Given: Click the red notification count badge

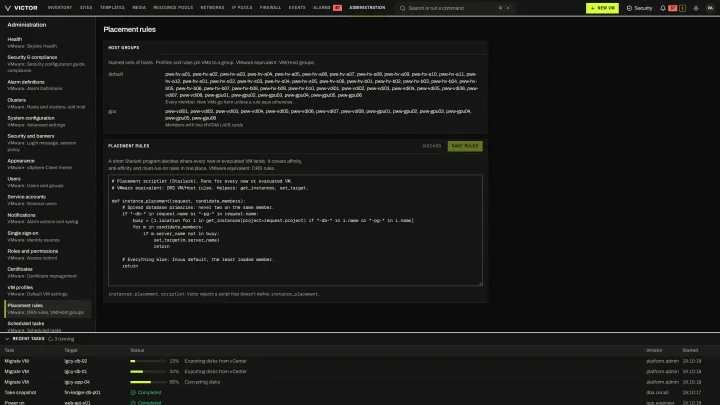Looking at the screenshot, I should (673, 8).
